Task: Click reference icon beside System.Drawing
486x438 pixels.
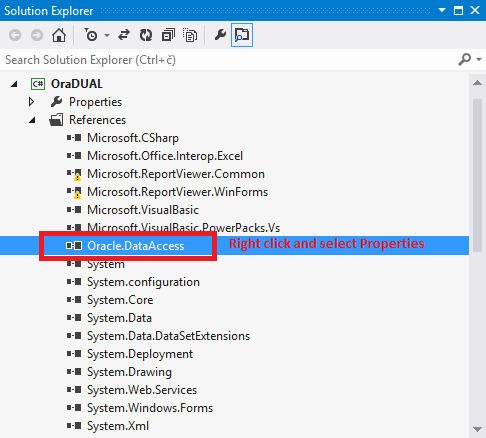Action: 74,372
